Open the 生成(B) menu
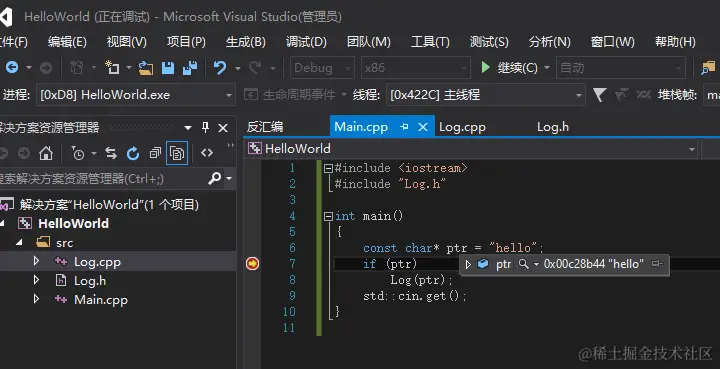 246,42
